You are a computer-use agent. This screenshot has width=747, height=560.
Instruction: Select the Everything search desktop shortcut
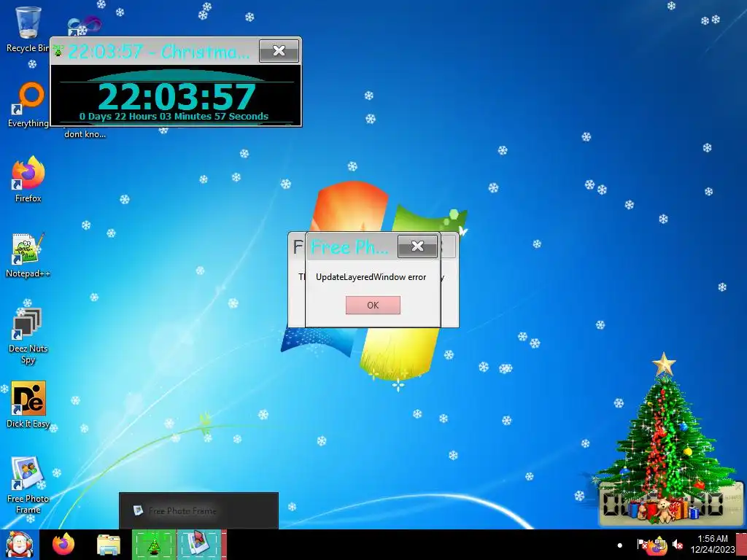pos(28,105)
